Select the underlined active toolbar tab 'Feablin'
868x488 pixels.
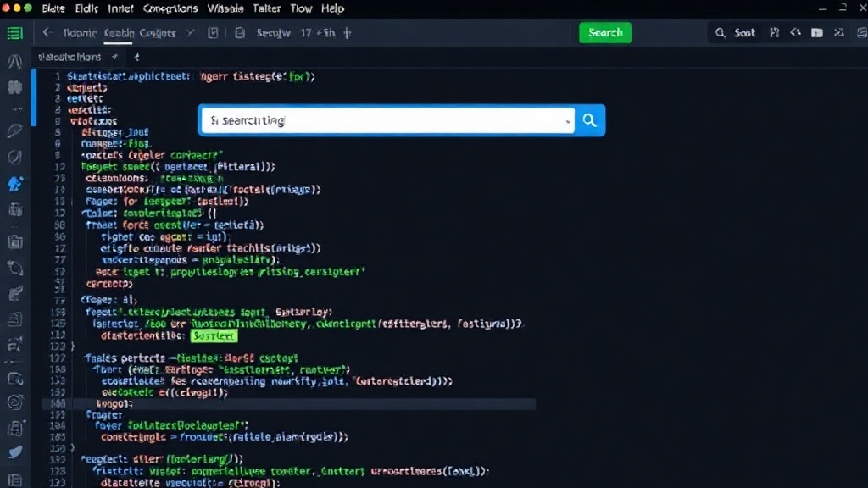pos(119,33)
